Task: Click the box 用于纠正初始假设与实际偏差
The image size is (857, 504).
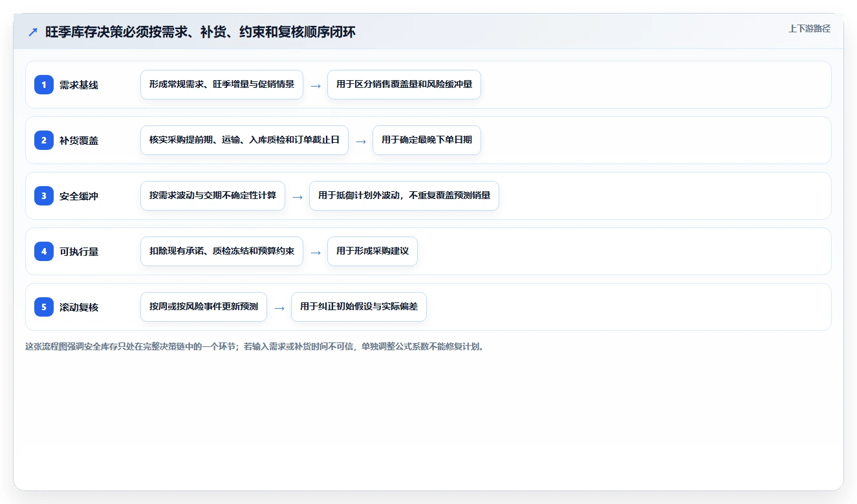Action: (359, 307)
